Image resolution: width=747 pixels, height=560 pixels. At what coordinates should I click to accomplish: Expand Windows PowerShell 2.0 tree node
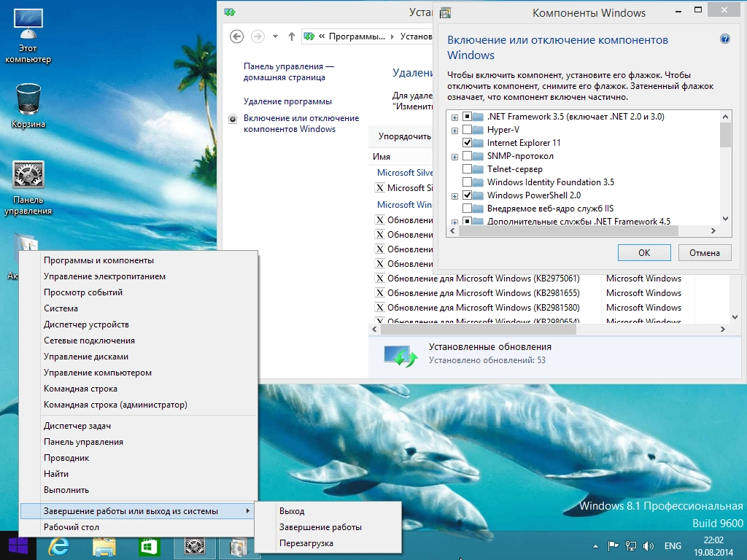pos(454,196)
